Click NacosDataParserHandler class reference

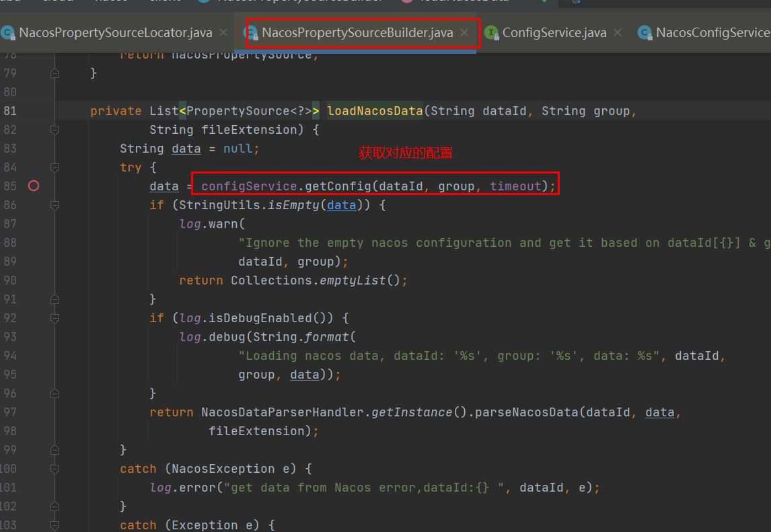click(283, 412)
